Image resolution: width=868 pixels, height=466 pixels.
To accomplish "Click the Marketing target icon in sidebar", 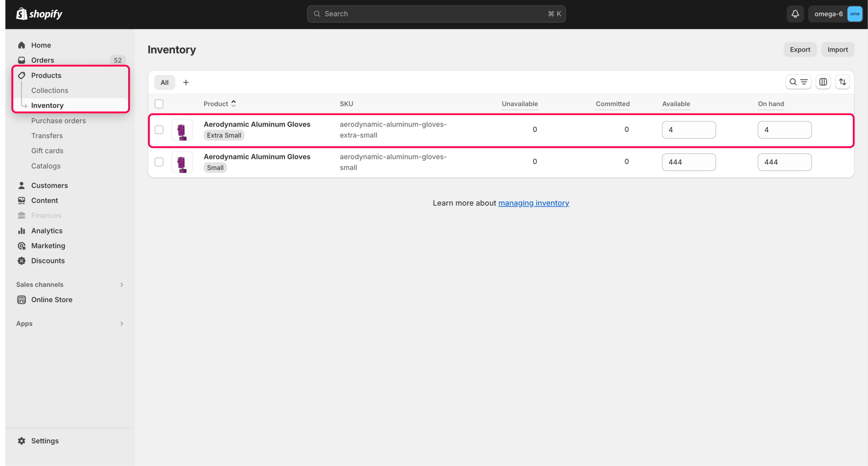I will [22, 246].
